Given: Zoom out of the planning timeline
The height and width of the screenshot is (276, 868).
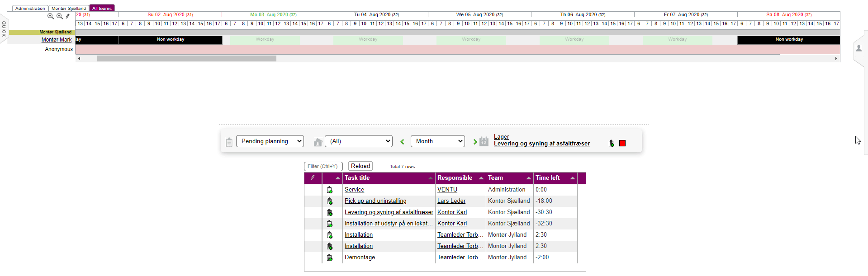Looking at the screenshot, I should pos(59,16).
